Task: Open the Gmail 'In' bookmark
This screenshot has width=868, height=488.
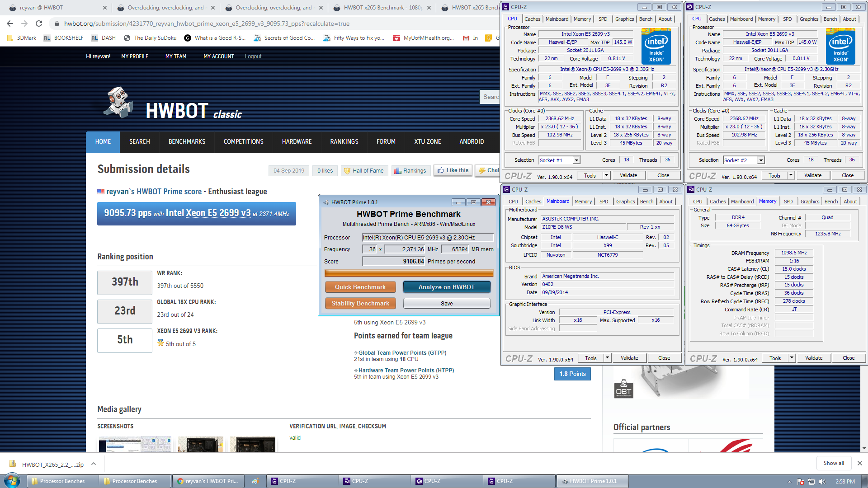Action: click(x=470, y=38)
